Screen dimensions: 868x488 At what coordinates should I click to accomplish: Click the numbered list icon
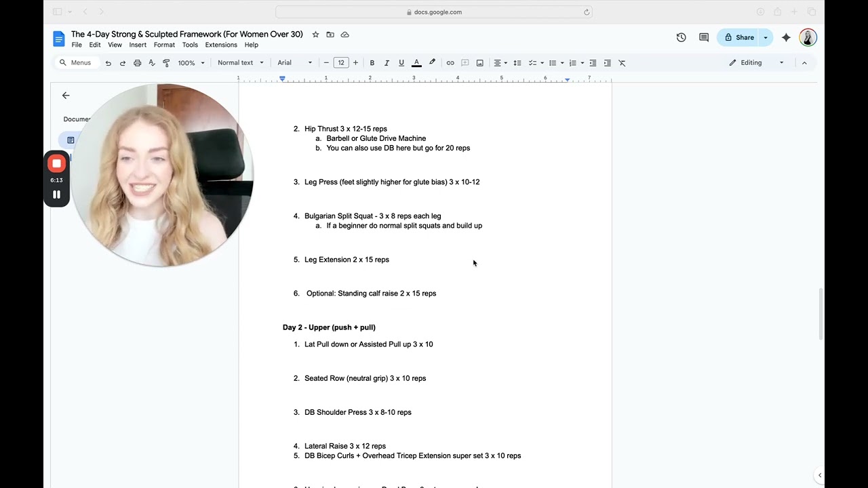pos(573,63)
